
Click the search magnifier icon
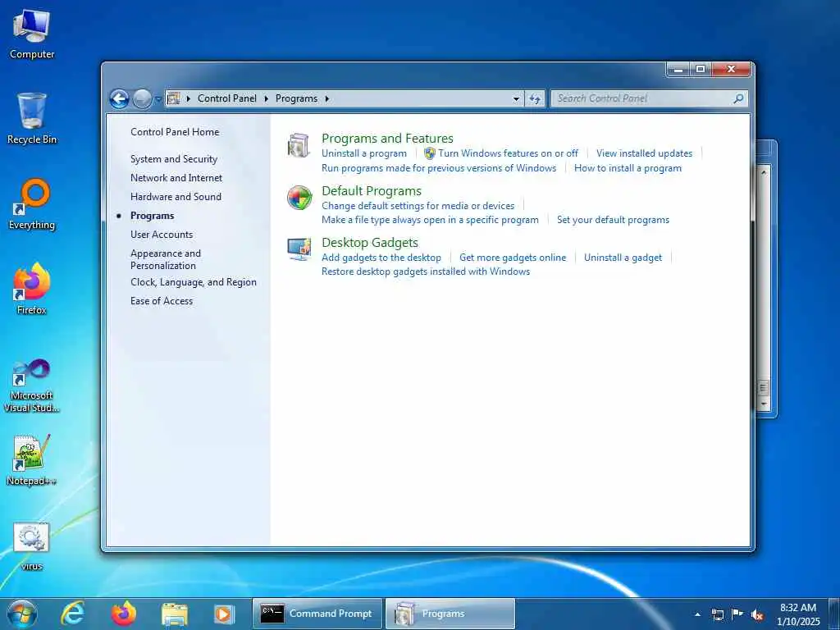pyautogui.click(x=738, y=98)
